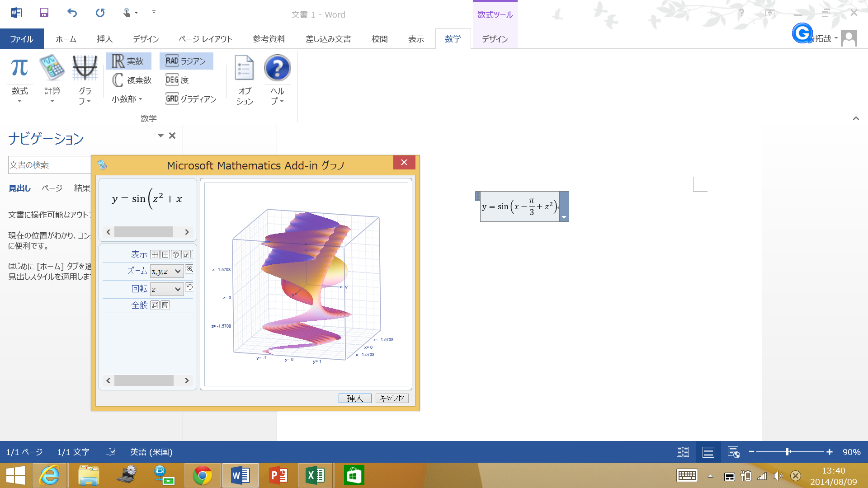The width and height of the screenshot is (868, 488).
Task: Open PowerPoint from the taskbar
Action: (x=278, y=475)
